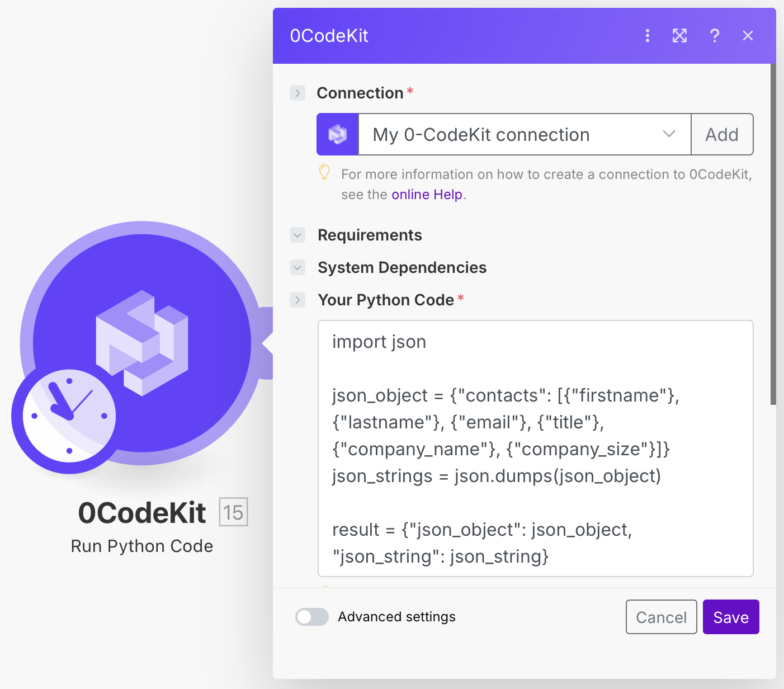The image size is (784, 689).
Task: Expand the Your Python Code chevron
Action: tap(297, 300)
